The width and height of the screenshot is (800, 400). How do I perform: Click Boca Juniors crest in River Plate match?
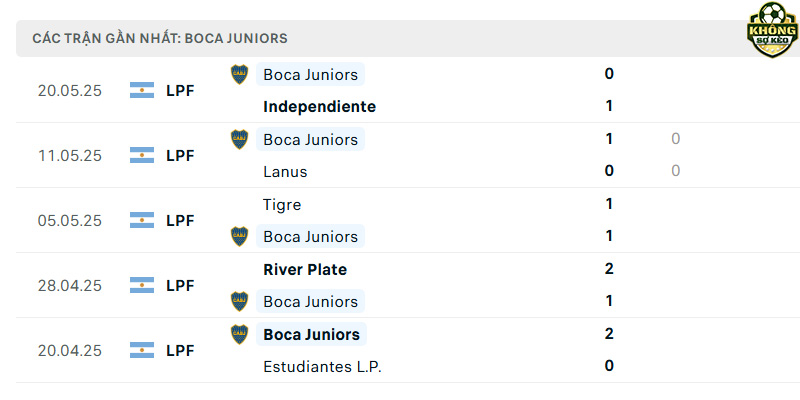pos(239,302)
